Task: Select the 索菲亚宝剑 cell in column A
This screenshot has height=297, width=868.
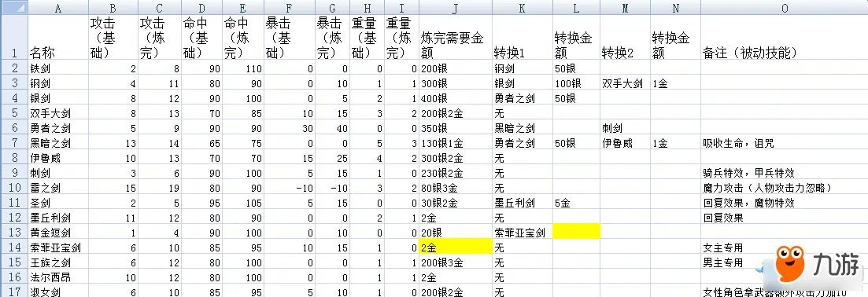Action: point(57,247)
